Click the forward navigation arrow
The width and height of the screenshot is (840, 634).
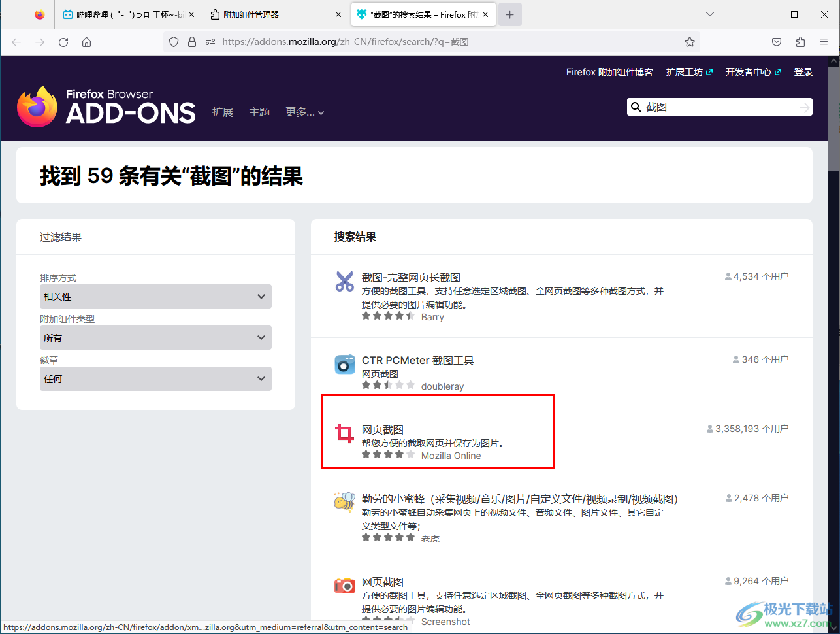[40, 42]
